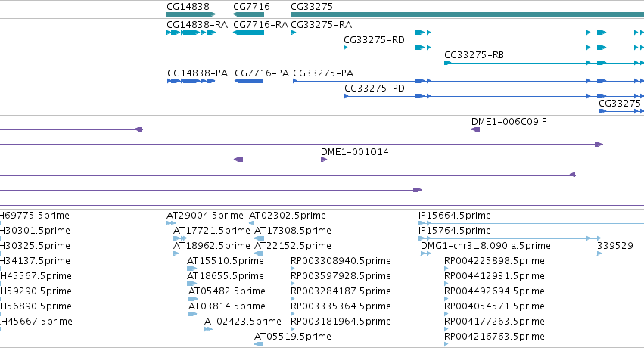Click the CG14838 gene bar
Viewport: 644px width, 348px height.
point(191,14)
